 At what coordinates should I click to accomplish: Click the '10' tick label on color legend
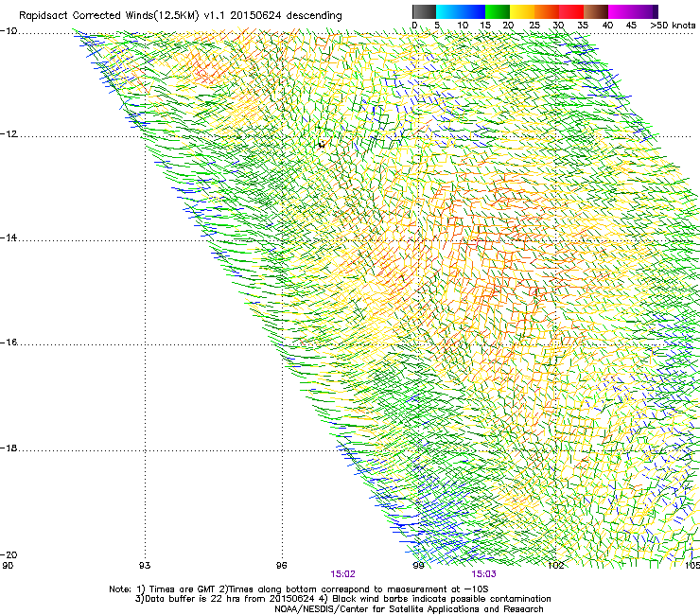tap(463, 26)
